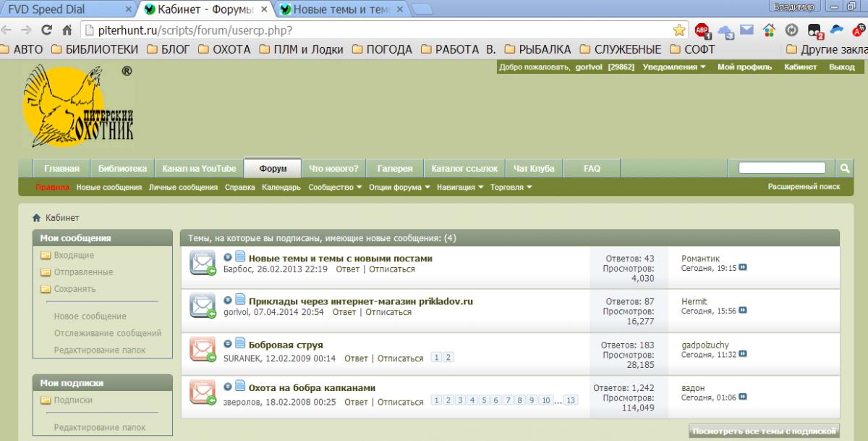
Task: Click the Adblock Plus extension icon
Action: [x=702, y=30]
